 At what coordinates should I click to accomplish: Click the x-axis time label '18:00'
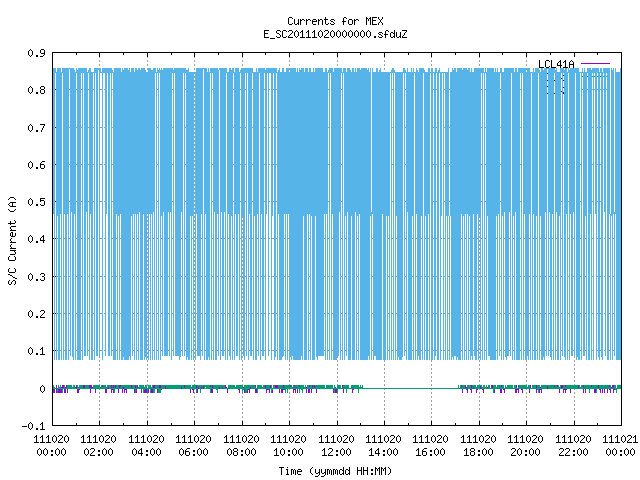click(478, 452)
